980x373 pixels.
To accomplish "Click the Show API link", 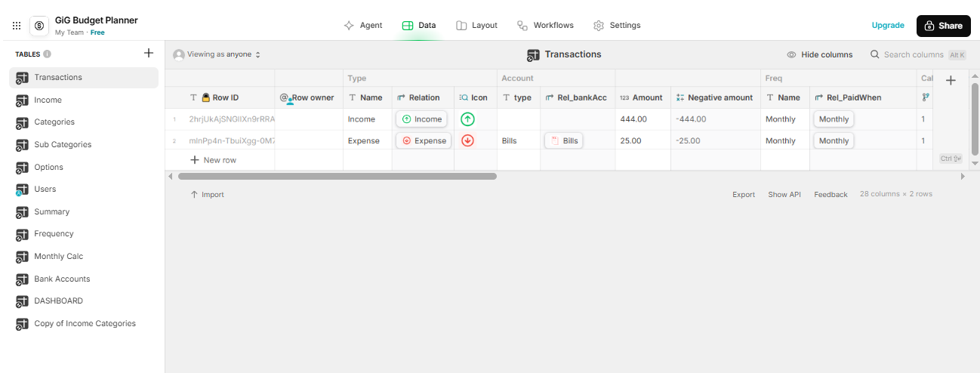I will coord(784,194).
